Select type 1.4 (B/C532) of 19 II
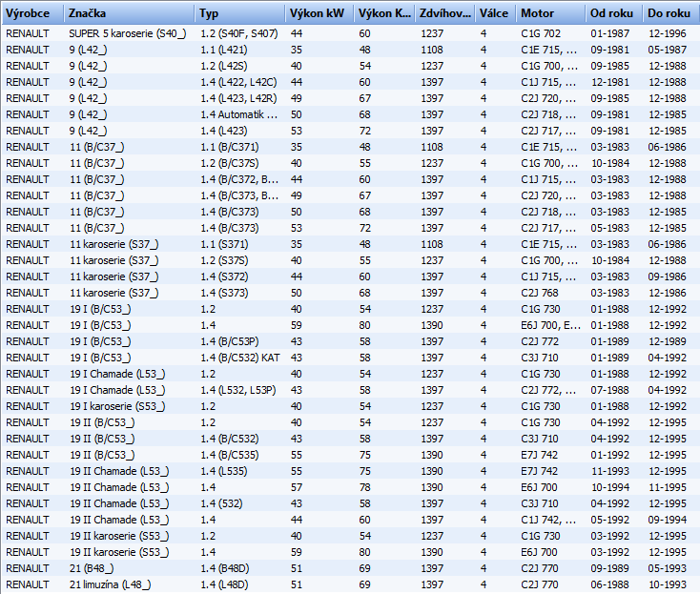This screenshot has height=594, width=700. pyautogui.click(x=230, y=439)
